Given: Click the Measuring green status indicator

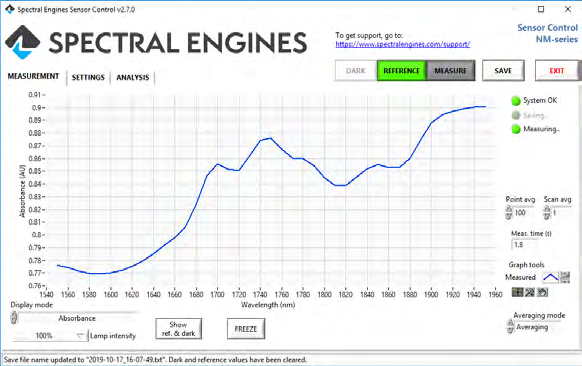Looking at the screenshot, I should click(516, 129).
